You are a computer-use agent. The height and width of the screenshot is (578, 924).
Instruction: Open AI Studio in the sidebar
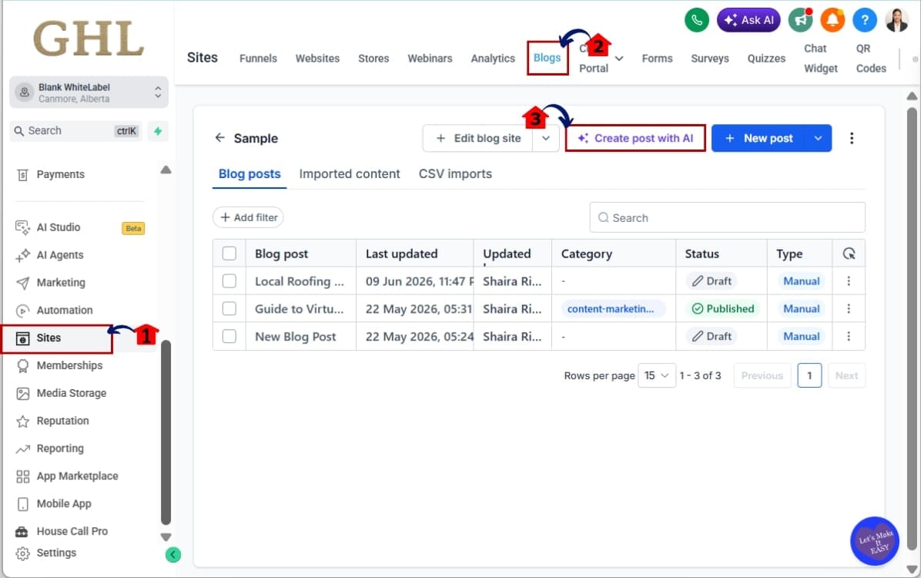click(x=59, y=227)
